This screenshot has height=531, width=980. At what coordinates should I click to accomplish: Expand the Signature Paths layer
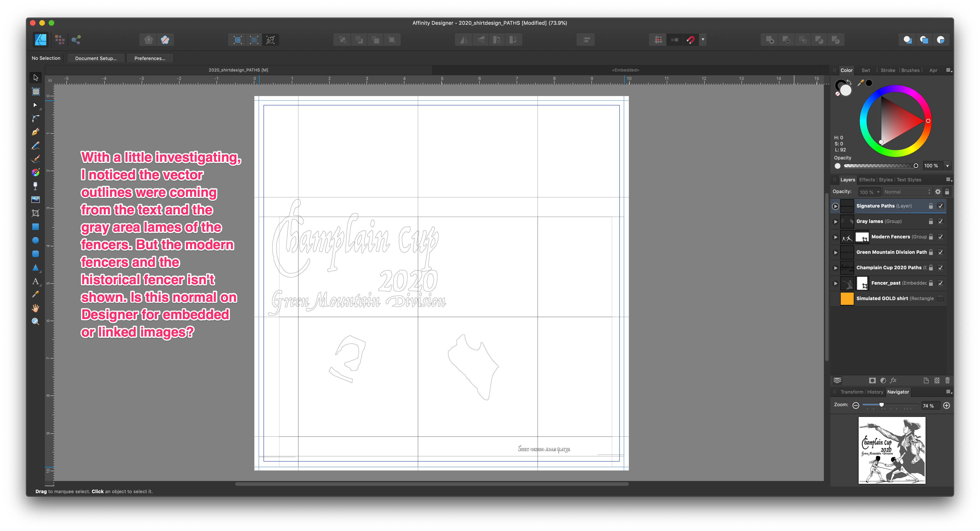pos(836,206)
